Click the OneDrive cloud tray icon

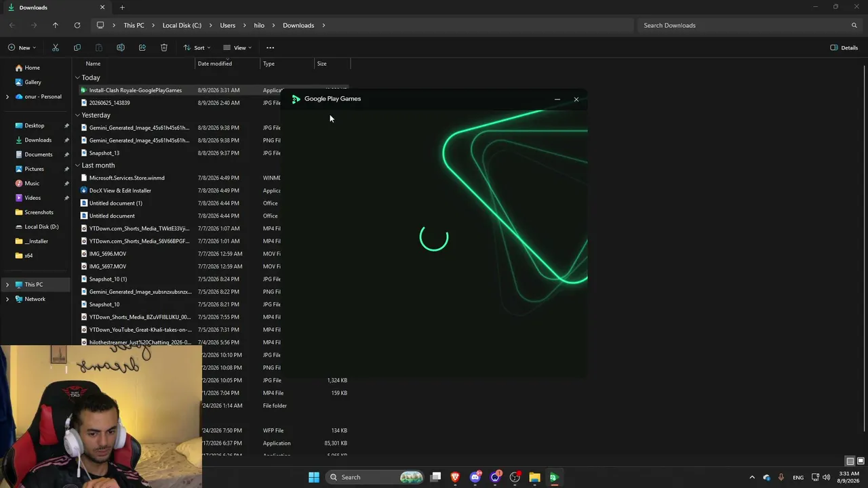click(766, 477)
